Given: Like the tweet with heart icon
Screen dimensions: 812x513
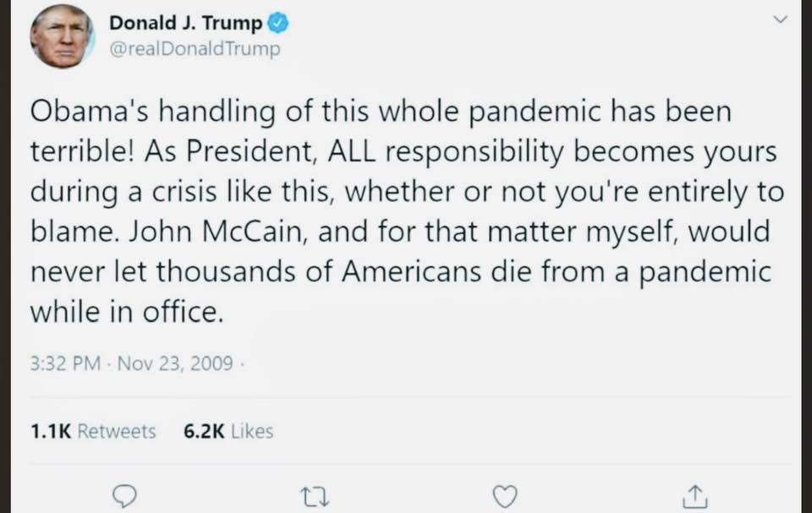Looking at the screenshot, I should coord(504,496).
